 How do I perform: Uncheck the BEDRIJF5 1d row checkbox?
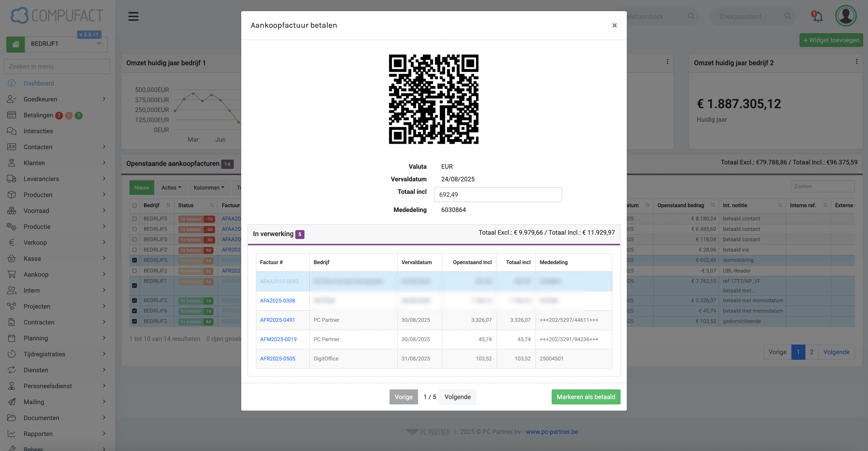tap(134, 260)
